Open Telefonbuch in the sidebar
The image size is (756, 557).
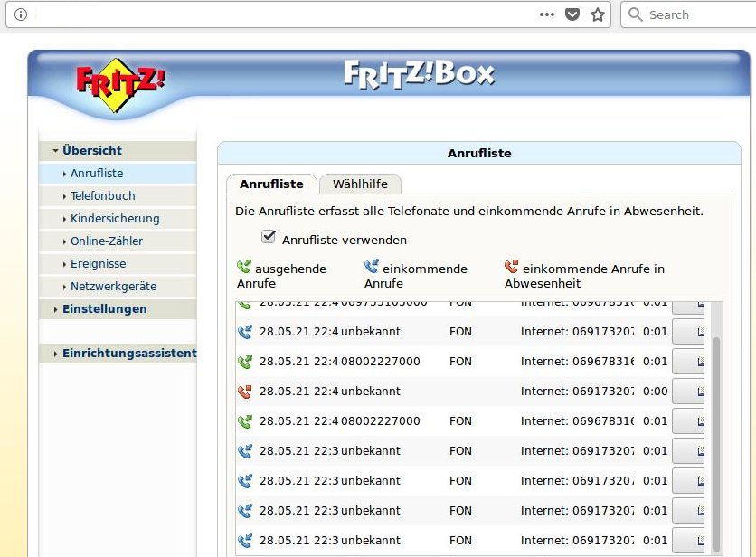(x=118, y=196)
